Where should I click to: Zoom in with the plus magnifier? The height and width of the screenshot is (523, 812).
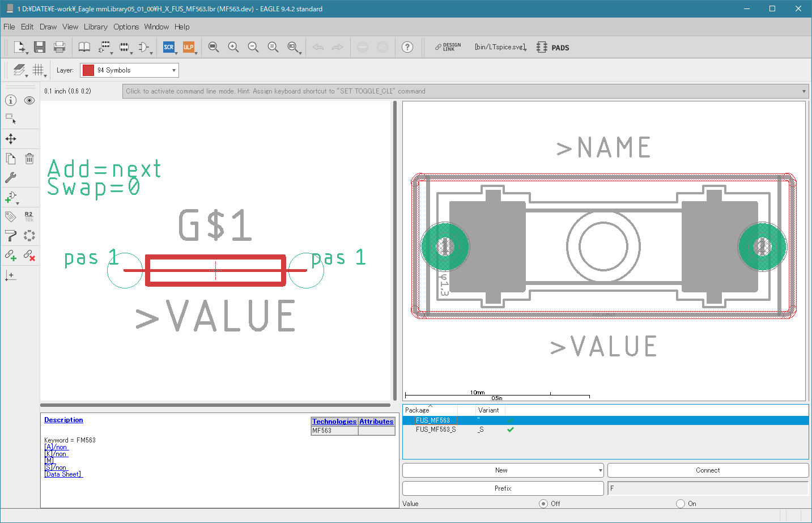click(233, 47)
